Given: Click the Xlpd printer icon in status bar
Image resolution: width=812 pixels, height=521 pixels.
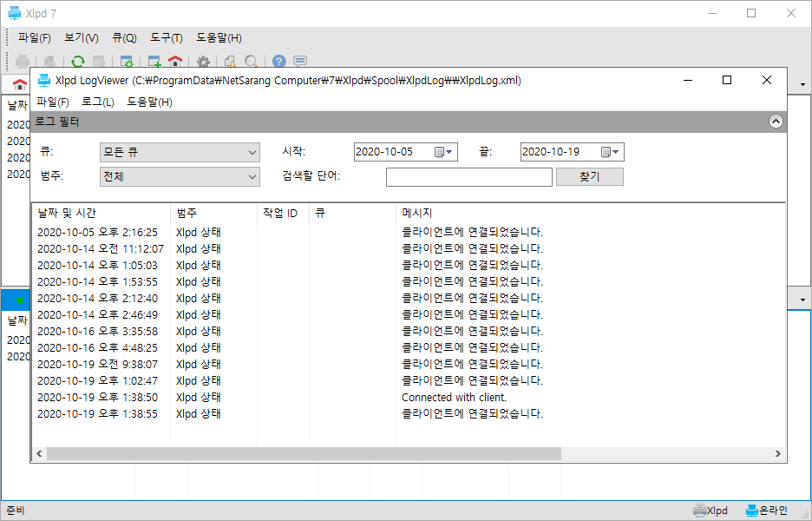Looking at the screenshot, I should pyautogui.click(x=699, y=511).
